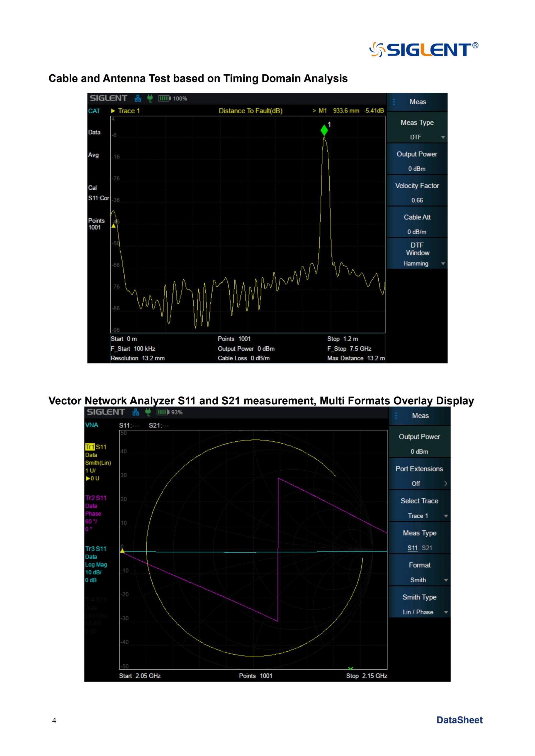Image resolution: width=535 pixels, height=756 pixels.
Task: Open the Select Trace menu item
Action: point(419,508)
